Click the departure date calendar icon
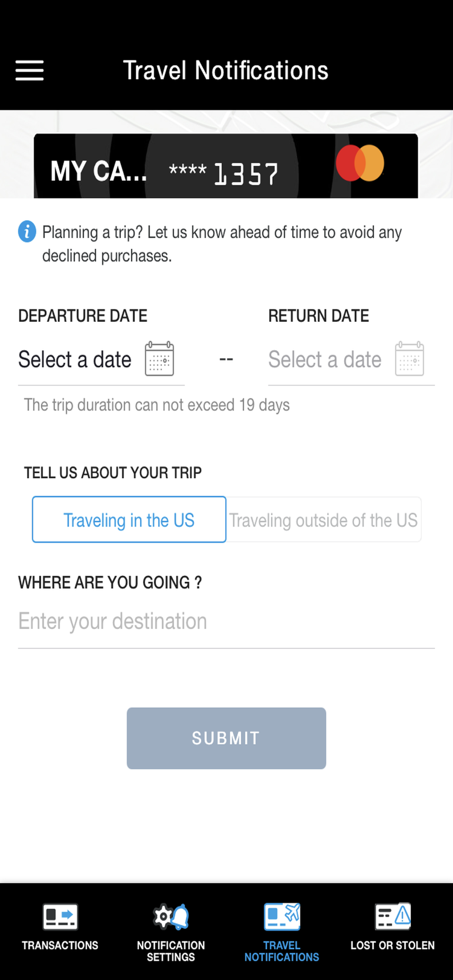453x980 pixels. (x=159, y=359)
